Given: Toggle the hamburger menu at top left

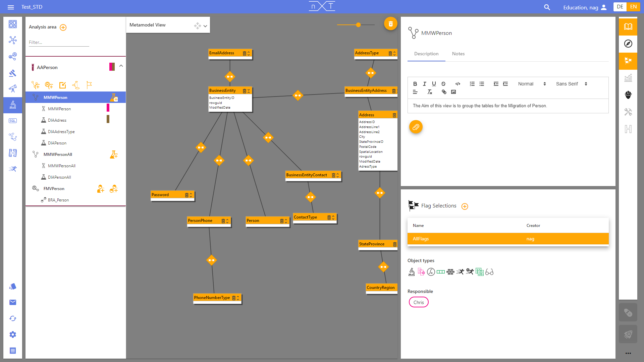Looking at the screenshot, I should point(11,7).
